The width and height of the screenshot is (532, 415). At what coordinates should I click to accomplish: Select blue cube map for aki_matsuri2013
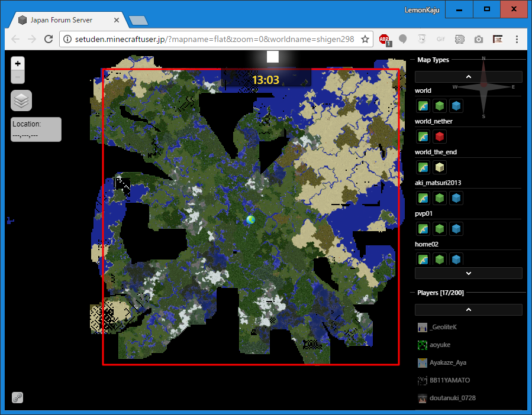pos(456,198)
